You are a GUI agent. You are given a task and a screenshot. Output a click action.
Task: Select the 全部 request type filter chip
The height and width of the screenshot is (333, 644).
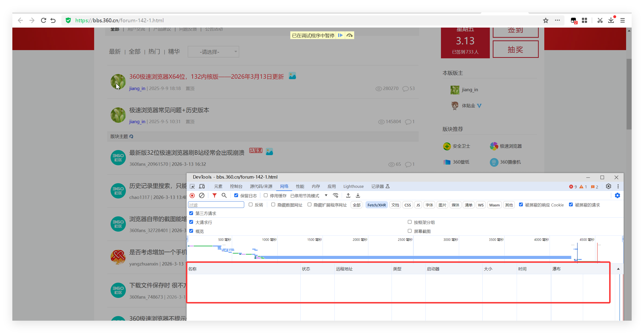[x=356, y=205]
